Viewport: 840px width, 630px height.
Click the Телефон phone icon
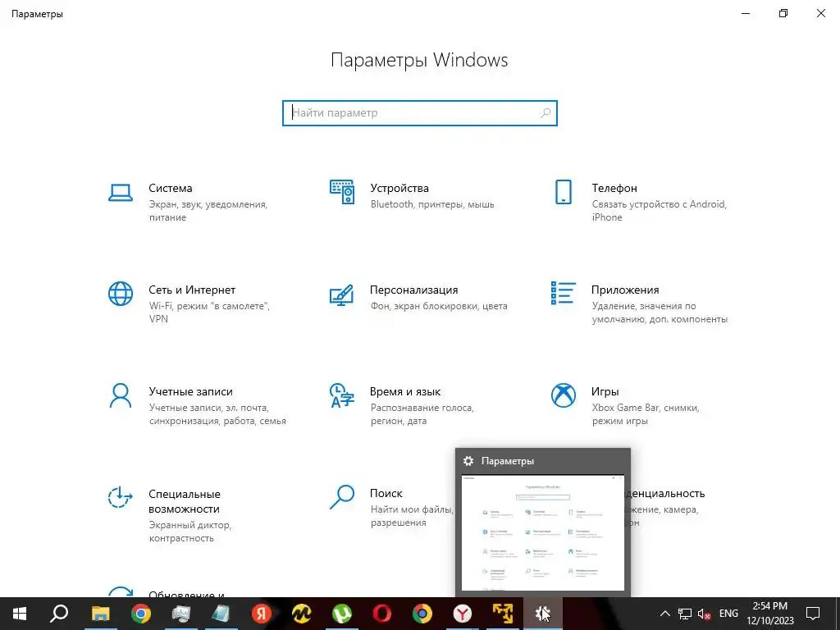click(563, 192)
